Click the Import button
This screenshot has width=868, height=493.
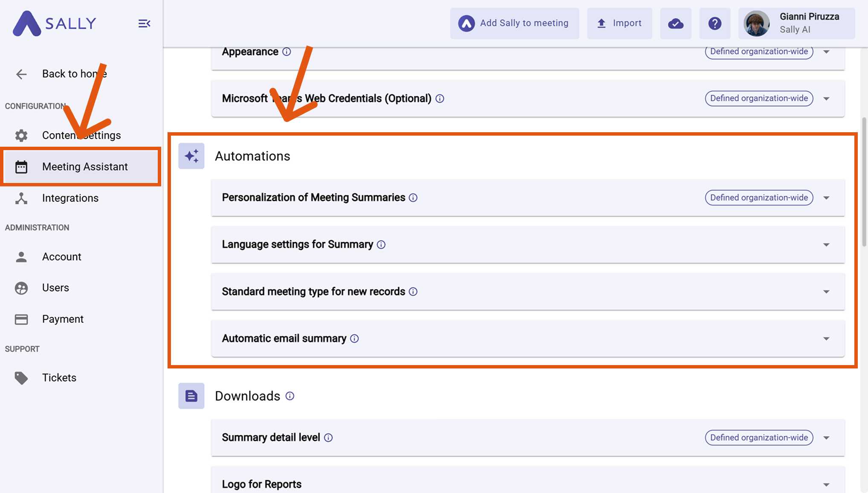619,23
